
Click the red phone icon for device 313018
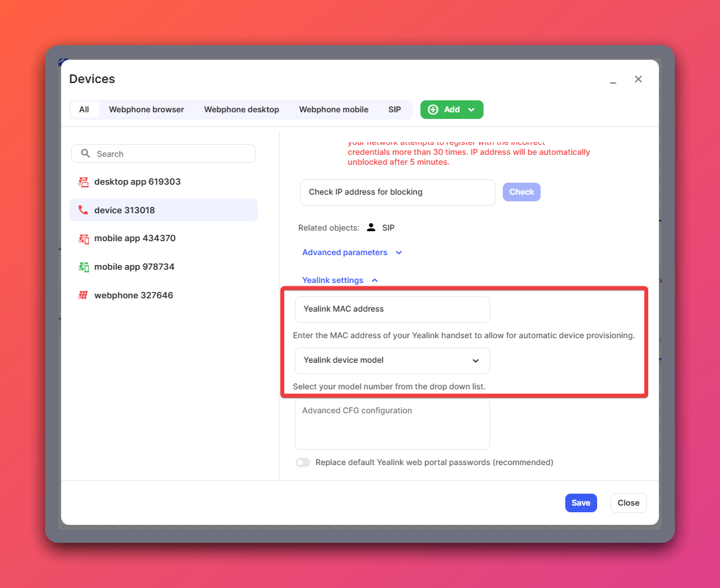pos(83,210)
